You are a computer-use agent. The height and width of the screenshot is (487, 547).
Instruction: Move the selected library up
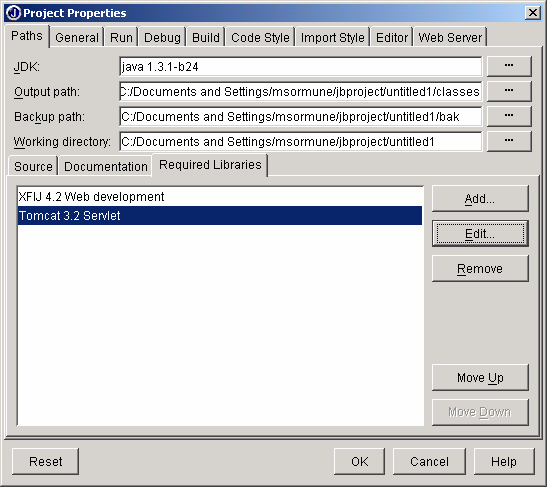click(480, 377)
